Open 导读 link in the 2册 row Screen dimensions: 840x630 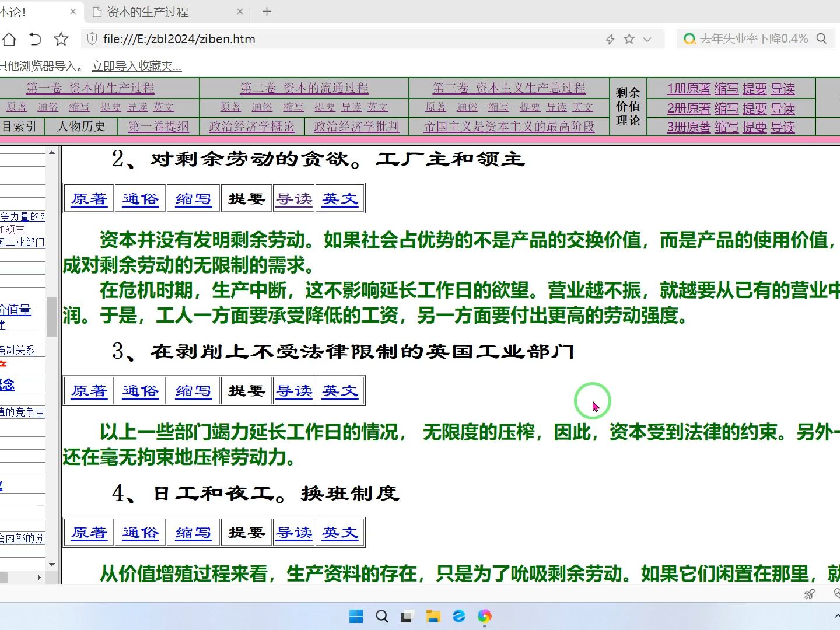[783, 108]
